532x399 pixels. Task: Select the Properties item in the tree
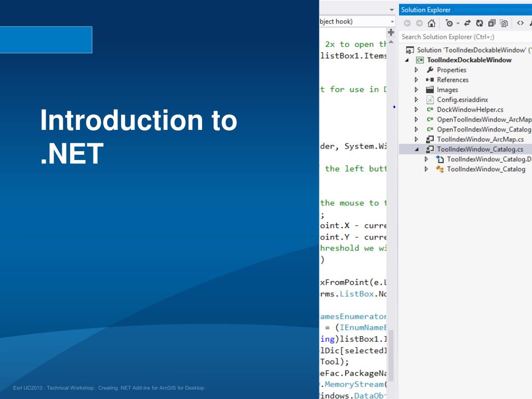(451, 70)
